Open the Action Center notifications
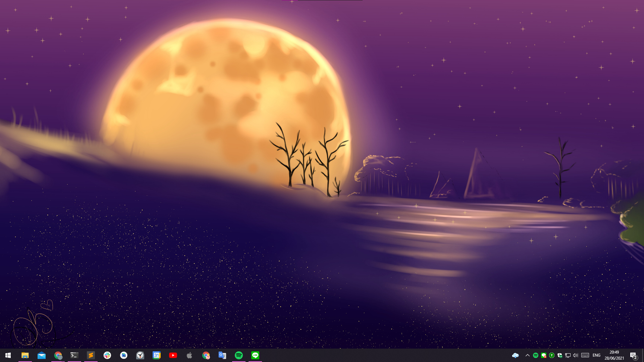 click(x=633, y=355)
